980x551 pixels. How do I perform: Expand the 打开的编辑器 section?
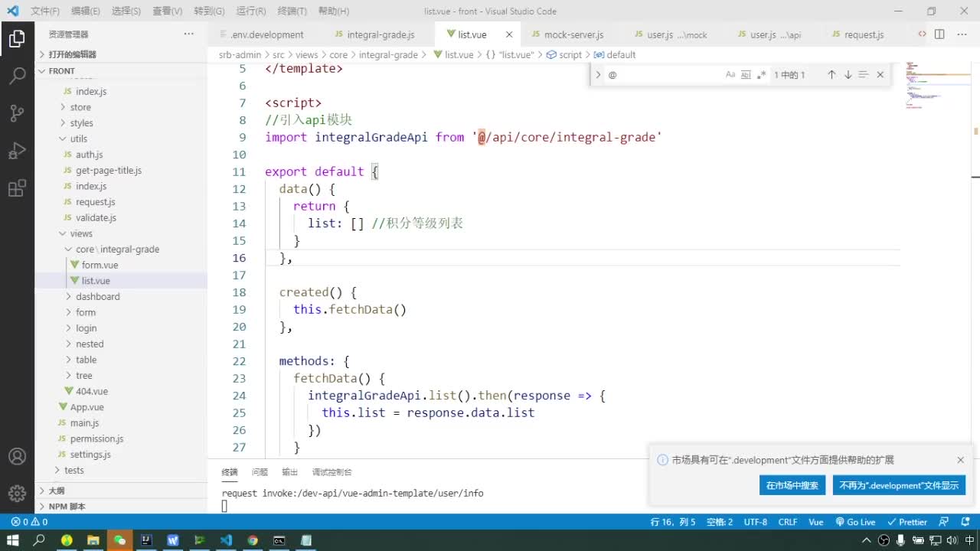[x=121, y=54]
